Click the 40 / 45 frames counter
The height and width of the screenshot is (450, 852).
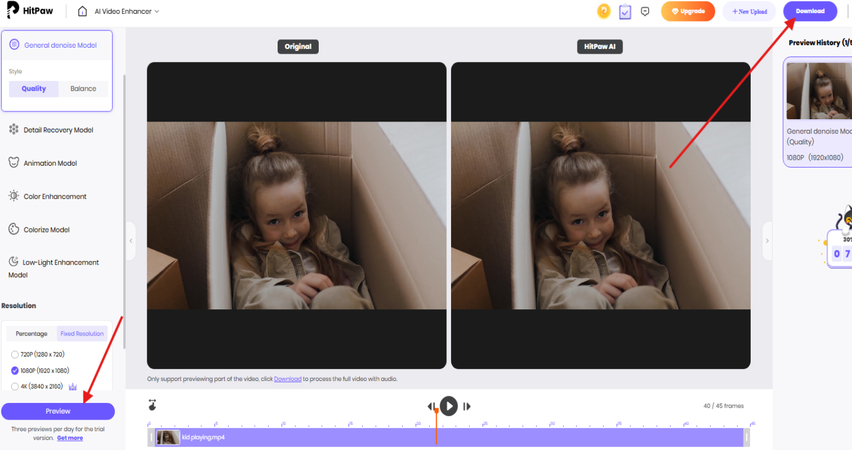(x=723, y=406)
